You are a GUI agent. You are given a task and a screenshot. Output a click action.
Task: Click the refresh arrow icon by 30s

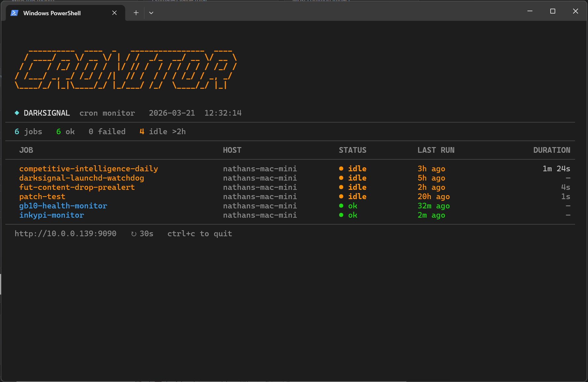tap(134, 234)
